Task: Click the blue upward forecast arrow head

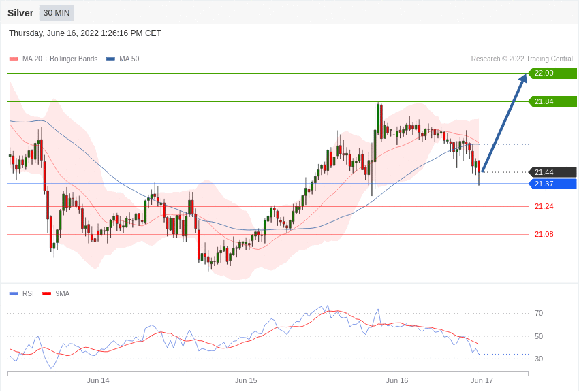Action: point(522,79)
